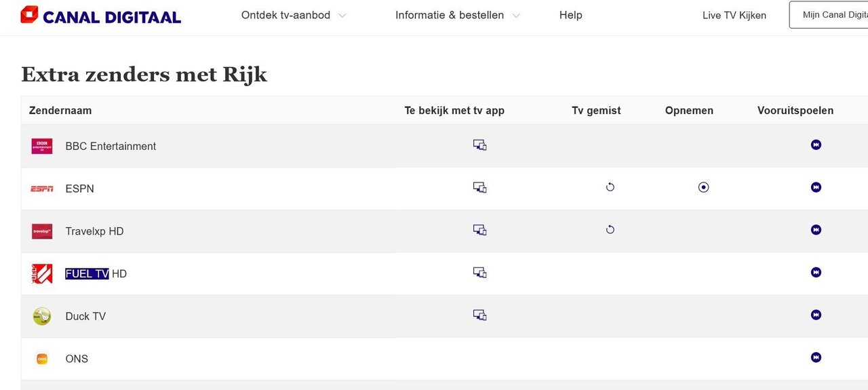Screen dimensions: 868x390
Task: Click the tv app icon for FUEL TV HD
Action: pos(479,273)
